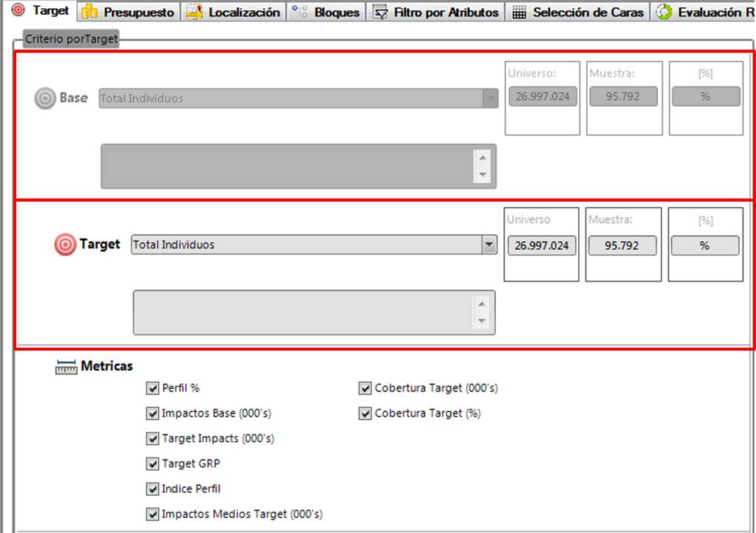Click the Filtro por Atributos funnel icon
The image size is (756, 533).
(380, 13)
